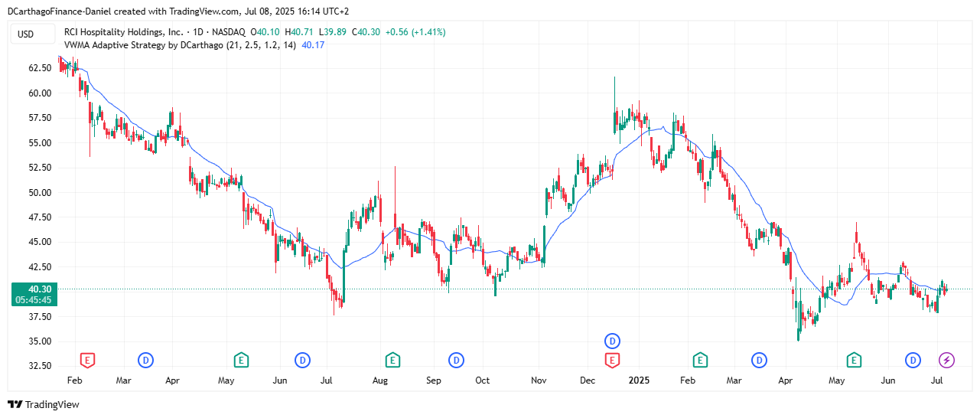Click the 32.50 price axis label
Image resolution: width=980 pixels, height=418 pixels.
pyautogui.click(x=39, y=366)
